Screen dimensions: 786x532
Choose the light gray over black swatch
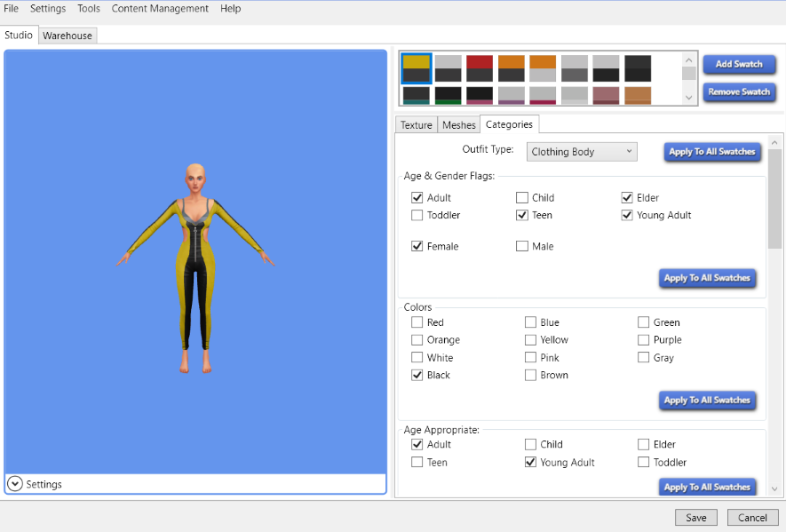[x=606, y=68]
